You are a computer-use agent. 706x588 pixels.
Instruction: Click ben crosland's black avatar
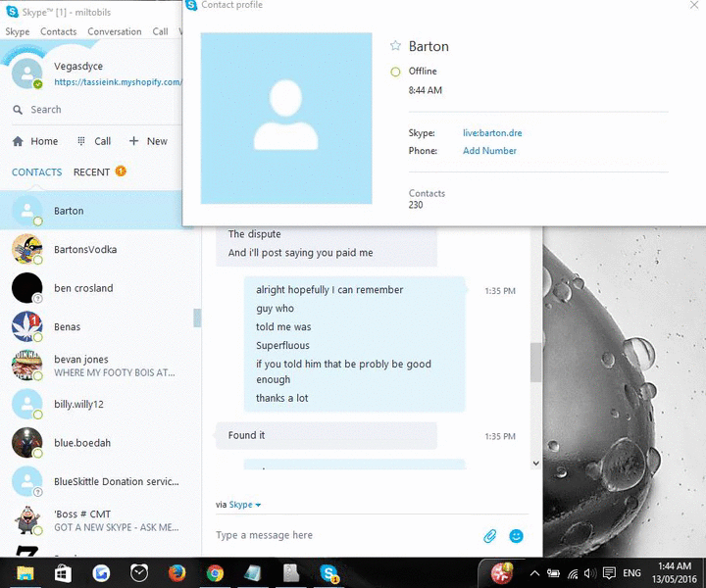pos(27,288)
